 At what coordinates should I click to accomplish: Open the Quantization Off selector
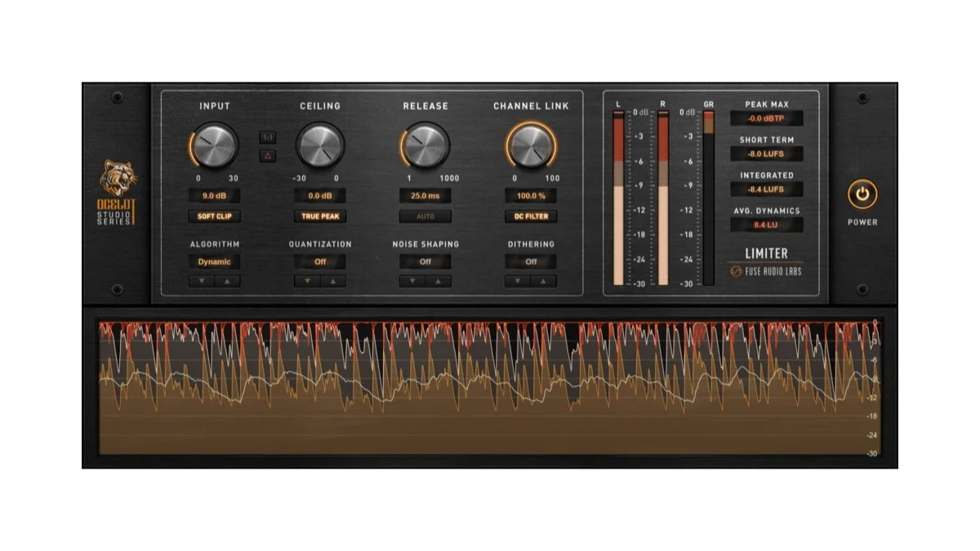[320, 262]
